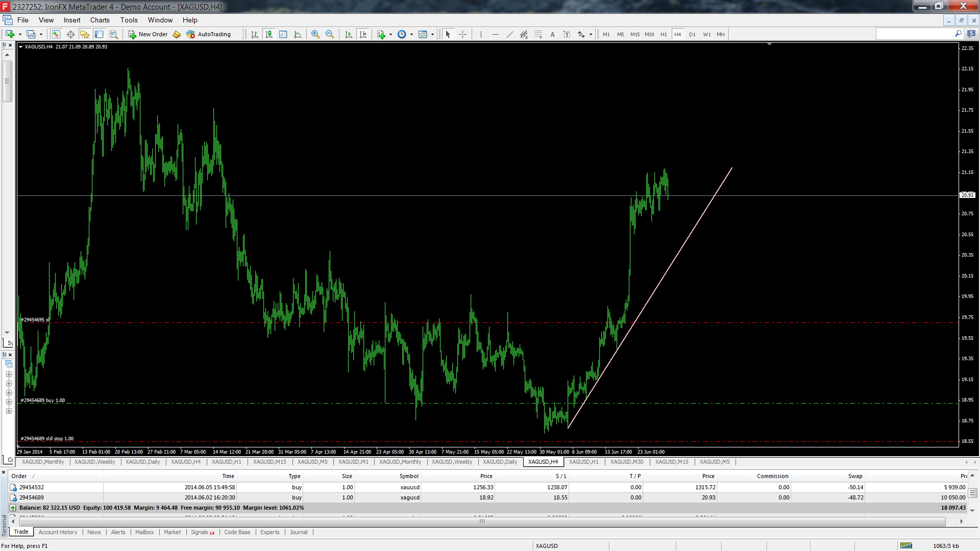Switch to Account History tab
Image resolution: width=980 pixels, height=551 pixels.
(x=58, y=532)
